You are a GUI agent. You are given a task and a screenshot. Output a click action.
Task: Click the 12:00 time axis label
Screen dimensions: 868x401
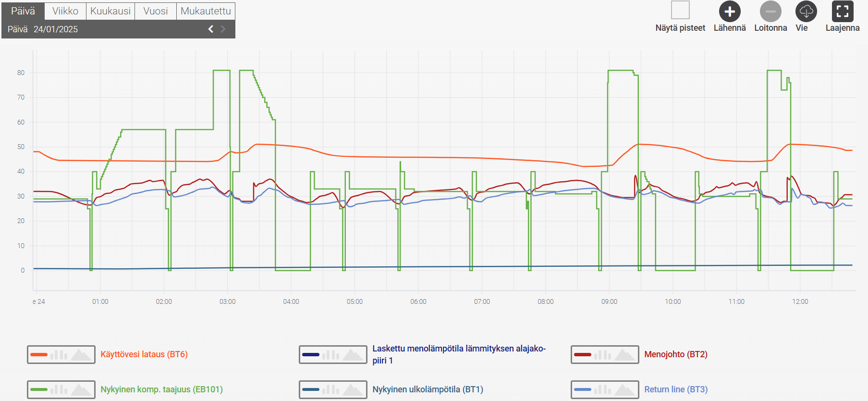(x=800, y=301)
